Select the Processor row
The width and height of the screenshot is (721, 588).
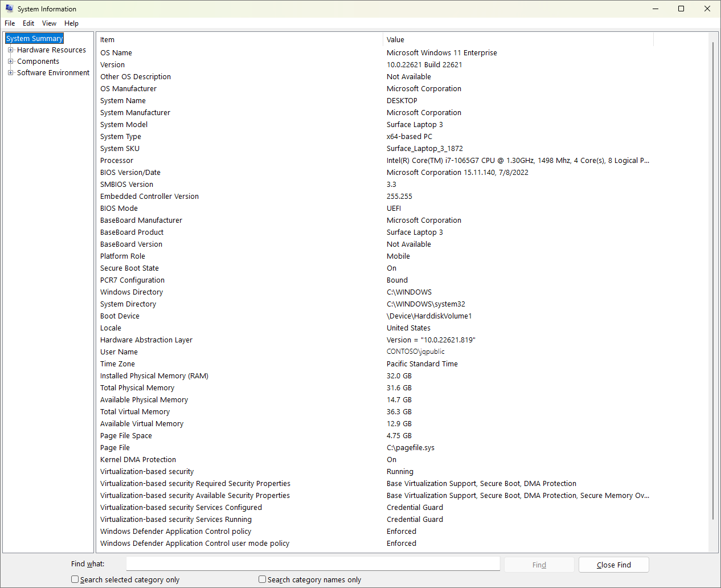(117, 161)
